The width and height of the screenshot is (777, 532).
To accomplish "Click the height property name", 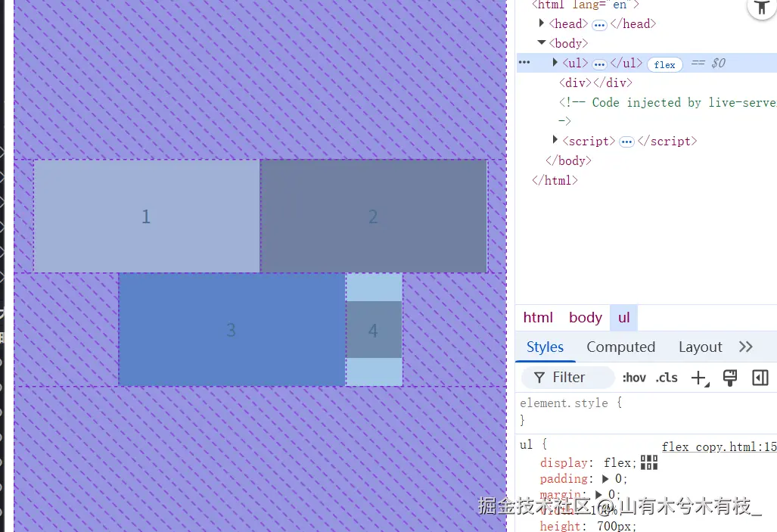I will [x=560, y=525].
